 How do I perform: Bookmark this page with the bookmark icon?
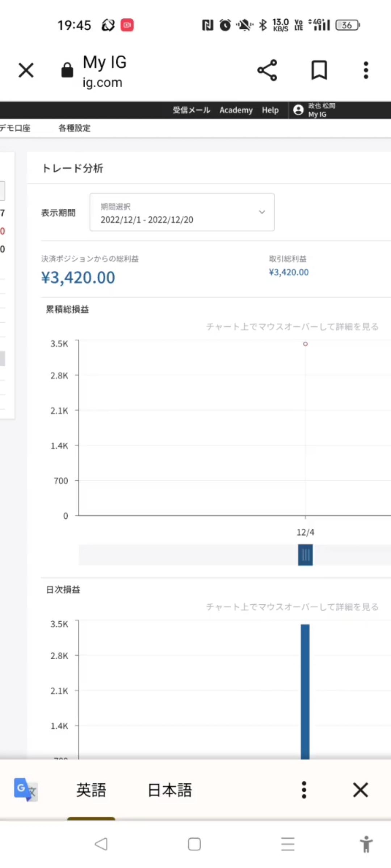click(319, 70)
